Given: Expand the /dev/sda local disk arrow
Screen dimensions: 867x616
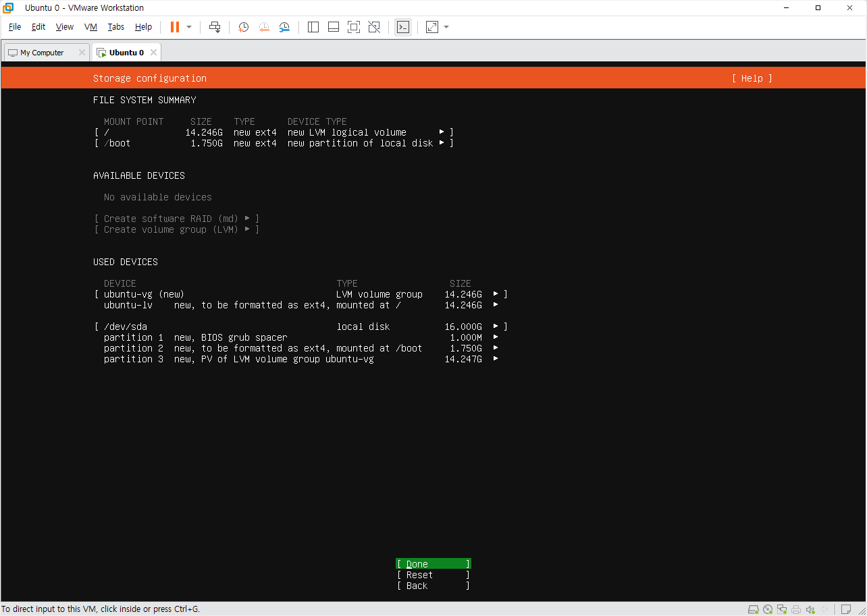Looking at the screenshot, I should (x=496, y=327).
